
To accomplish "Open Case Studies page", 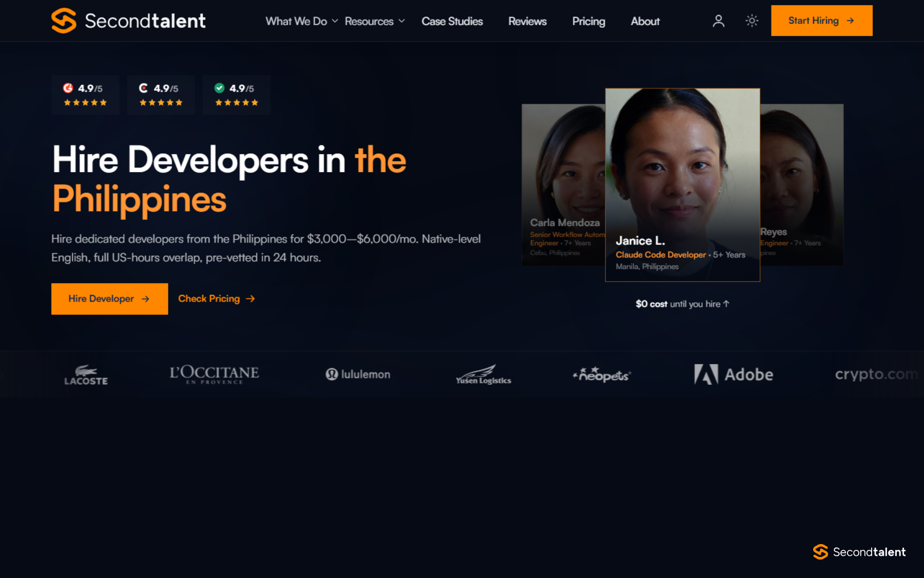I will 452,21.
